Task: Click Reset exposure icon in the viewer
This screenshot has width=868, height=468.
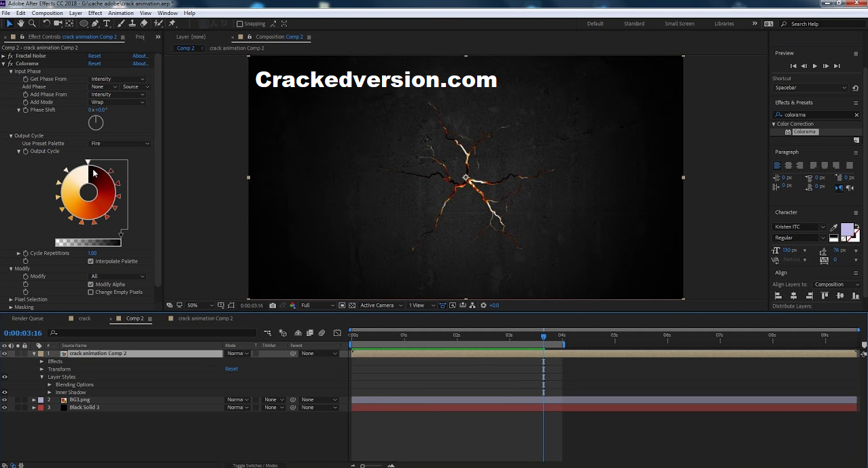Action: pyautogui.click(x=483, y=305)
